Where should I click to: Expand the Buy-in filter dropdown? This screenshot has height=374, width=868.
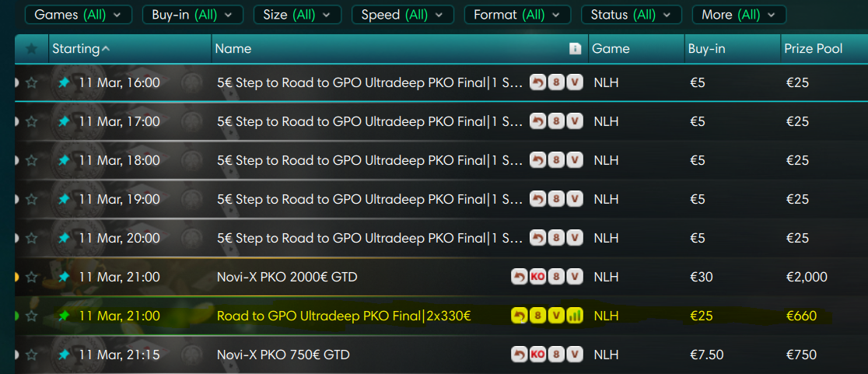coord(193,15)
